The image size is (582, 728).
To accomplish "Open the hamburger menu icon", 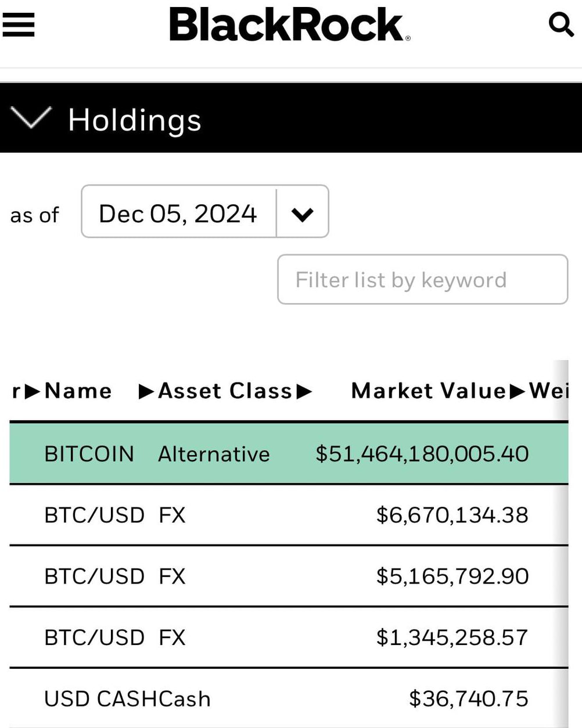I will 18,25.
